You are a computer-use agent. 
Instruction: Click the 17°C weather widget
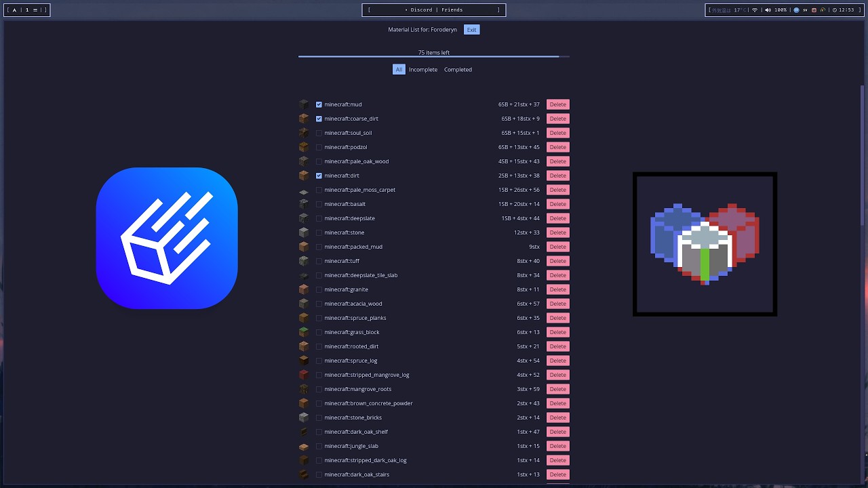728,10
